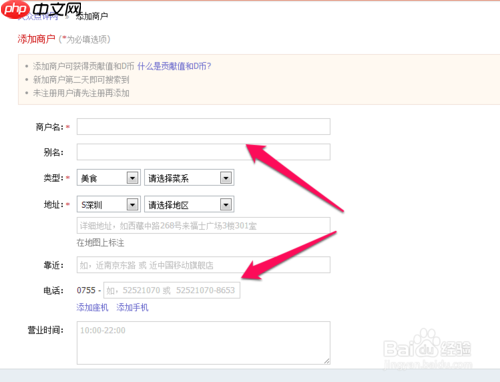Click the textarea resize handle corner
500x382 pixels.
327,361
